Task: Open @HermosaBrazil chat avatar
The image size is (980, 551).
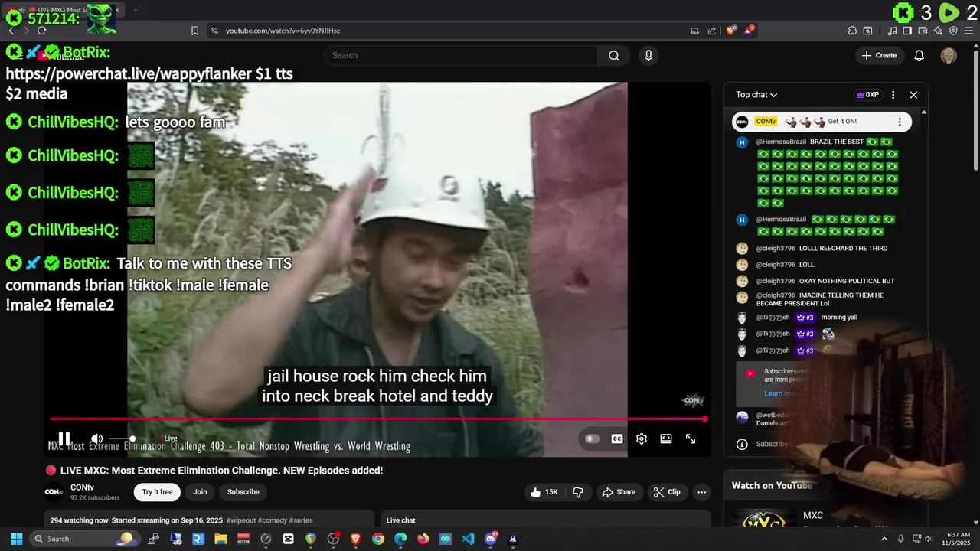Action: [x=742, y=142]
